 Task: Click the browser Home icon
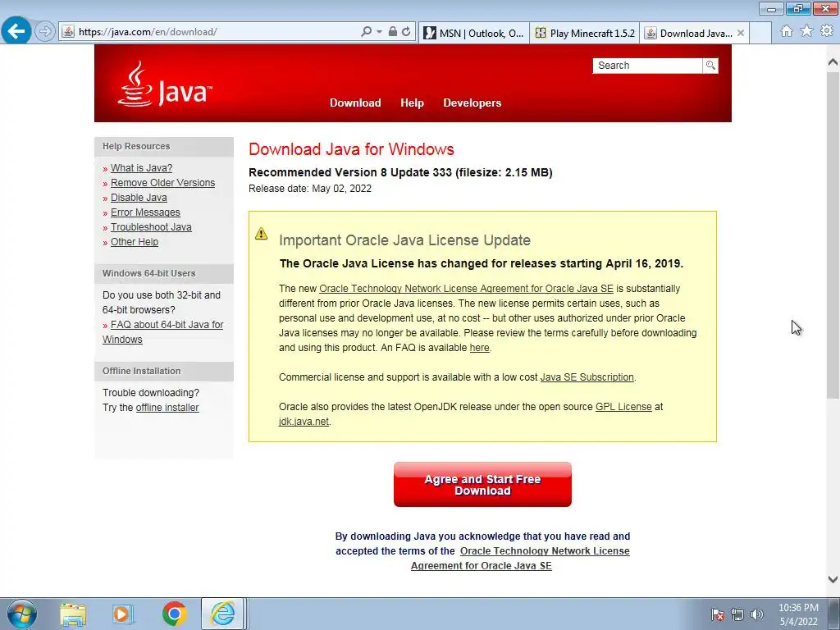click(x=787, y=31)
